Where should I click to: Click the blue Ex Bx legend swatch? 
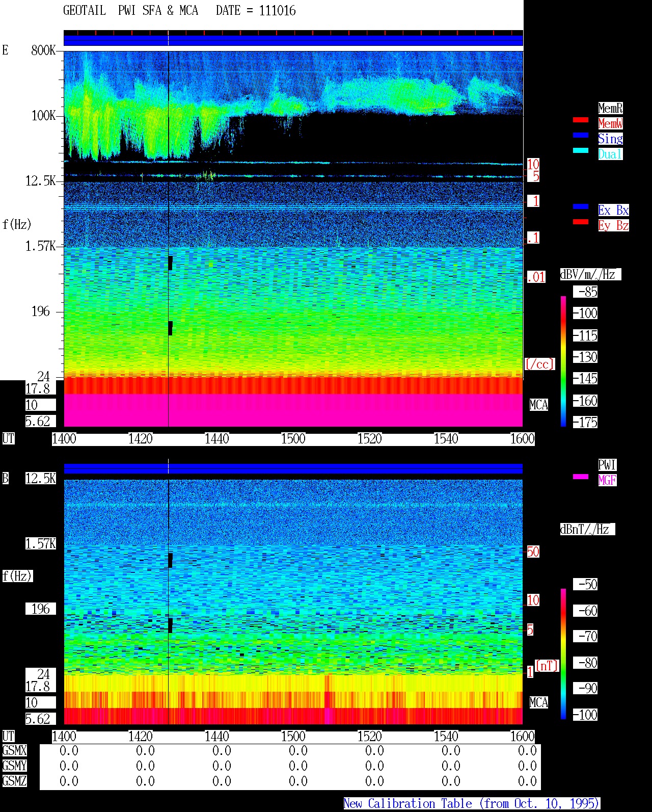[581, 207]
